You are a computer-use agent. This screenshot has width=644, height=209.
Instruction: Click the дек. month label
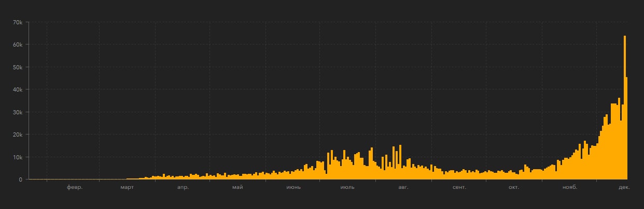(624, 187)
